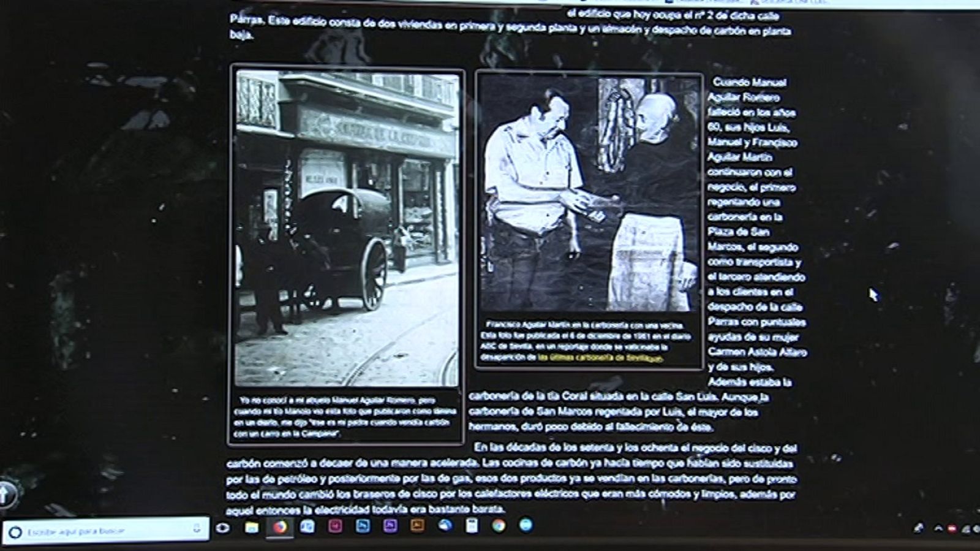Image resolution: width=980 pixels, height=551 pixels.
Task: Follow the yellow "las últimas carbonería de Sevilla" link
Action: click(x=600, y=359)
